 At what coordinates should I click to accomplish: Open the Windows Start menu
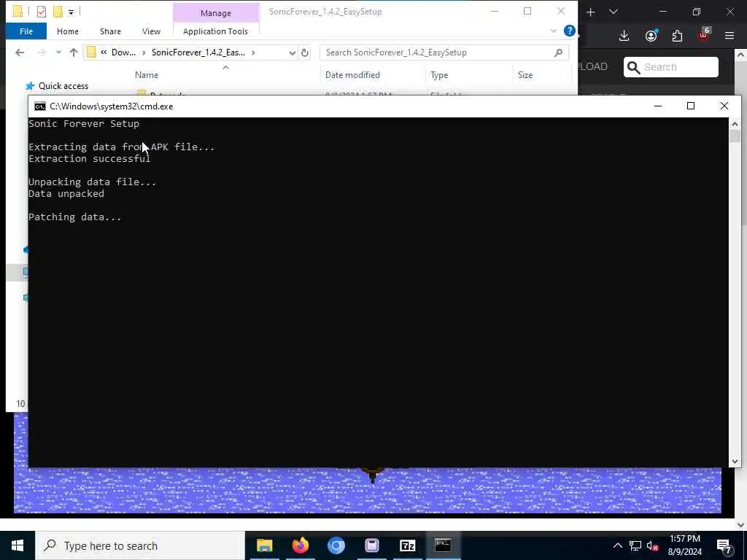click(x=18, y=545)
